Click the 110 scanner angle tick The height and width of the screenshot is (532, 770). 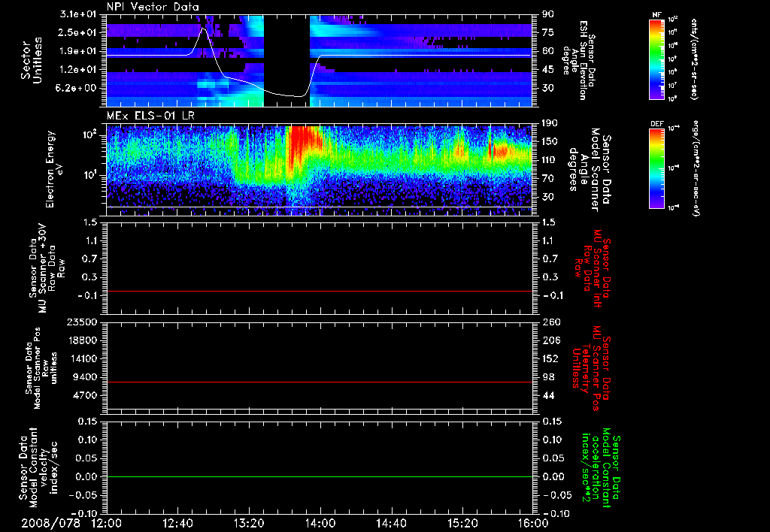(x=550, y=160)
